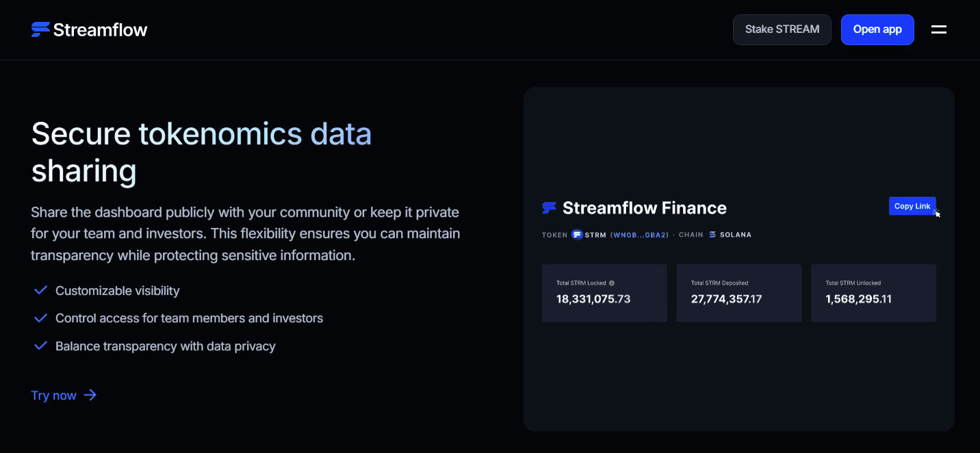Click the Control access for team members and investors text
The width and height of the screenshot is (980, 453).
tap(190, 318)
